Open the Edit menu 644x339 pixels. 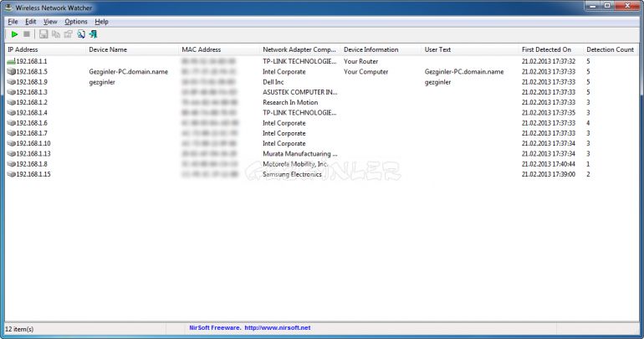30,22
